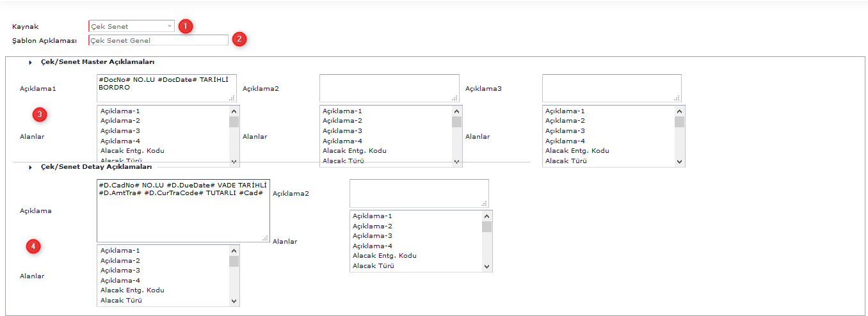This screenshot has height=316, width=868.
Task: Open the Kaynak dropdown showing Çek Senet
Action: [131, 26]
